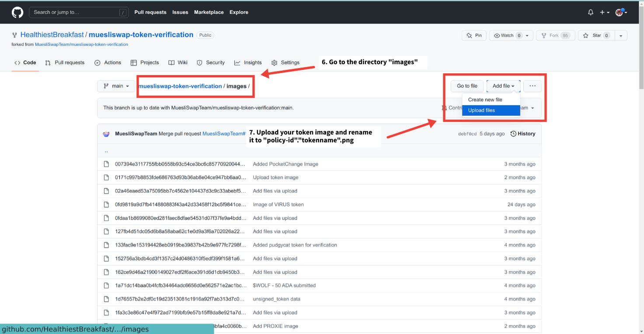Open Issues in top navigation
Viewport: 644px width, 334px height.
[x=180, y=12]
